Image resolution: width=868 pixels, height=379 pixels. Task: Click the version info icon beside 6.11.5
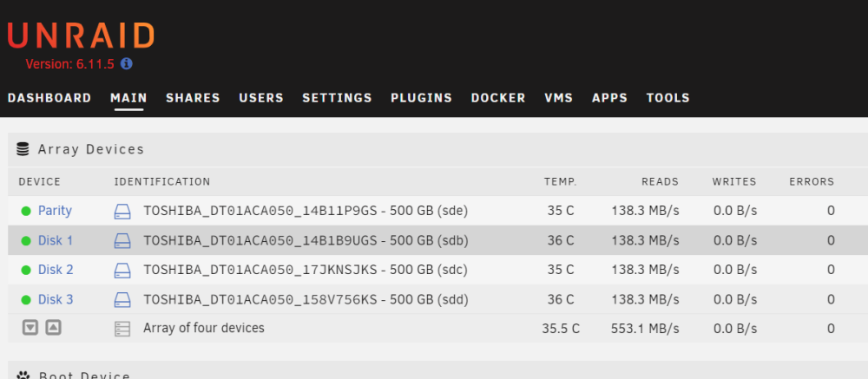click(x=126, y=63)
